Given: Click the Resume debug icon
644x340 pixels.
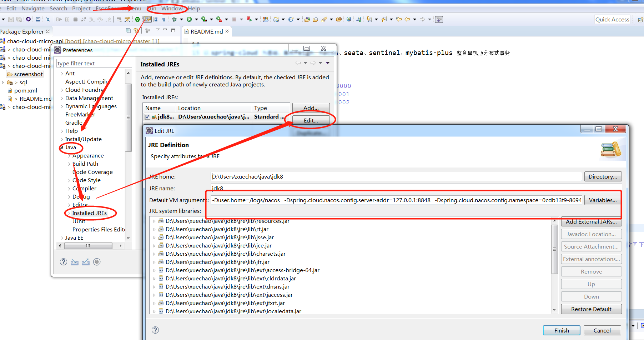Looking at the screenshot, I should 59,19.
